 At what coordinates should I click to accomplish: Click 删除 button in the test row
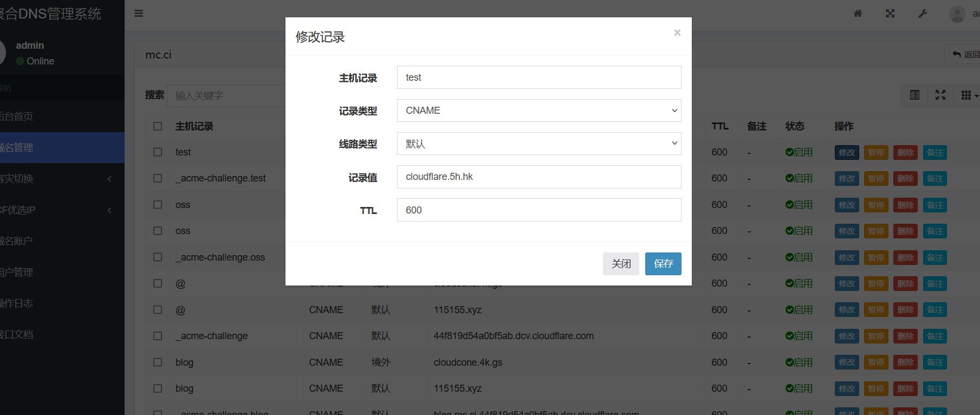point(905,153)
